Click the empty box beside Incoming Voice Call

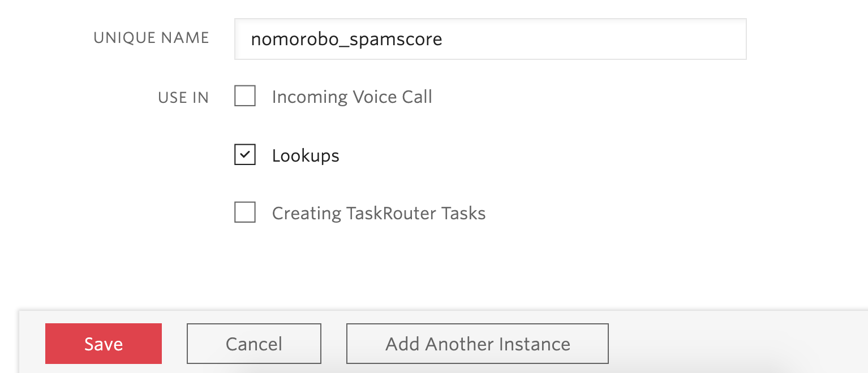click(x=245, y=96)
